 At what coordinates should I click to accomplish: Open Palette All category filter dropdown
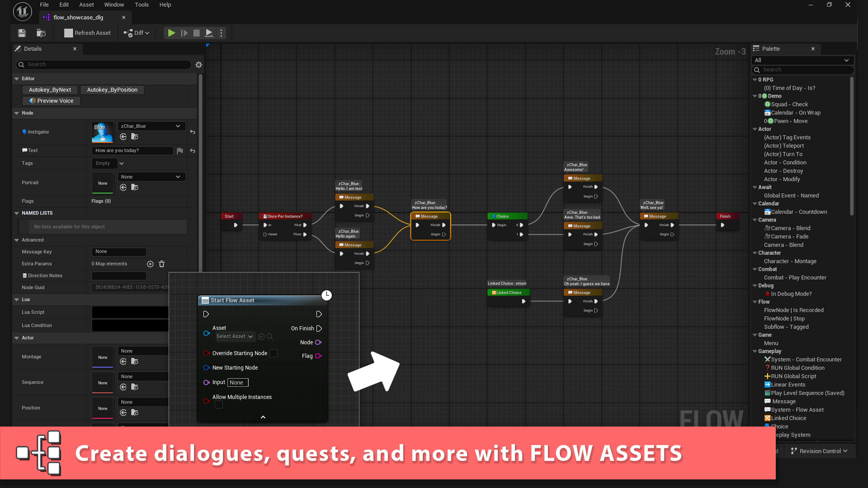[802, 60]
